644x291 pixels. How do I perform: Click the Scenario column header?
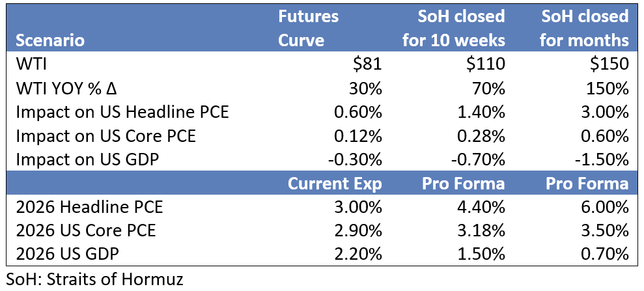[x=50, y=40]
